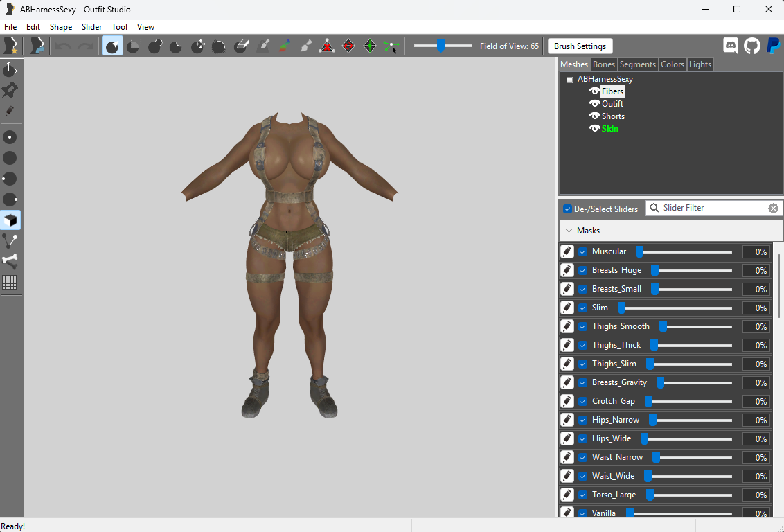
Task: Uncheck the Thighs_Thick slider checkbox
Action: click(583, 345)
